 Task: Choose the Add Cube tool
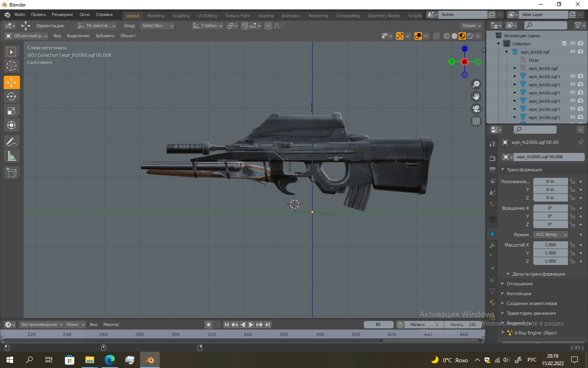coord(11,173)
